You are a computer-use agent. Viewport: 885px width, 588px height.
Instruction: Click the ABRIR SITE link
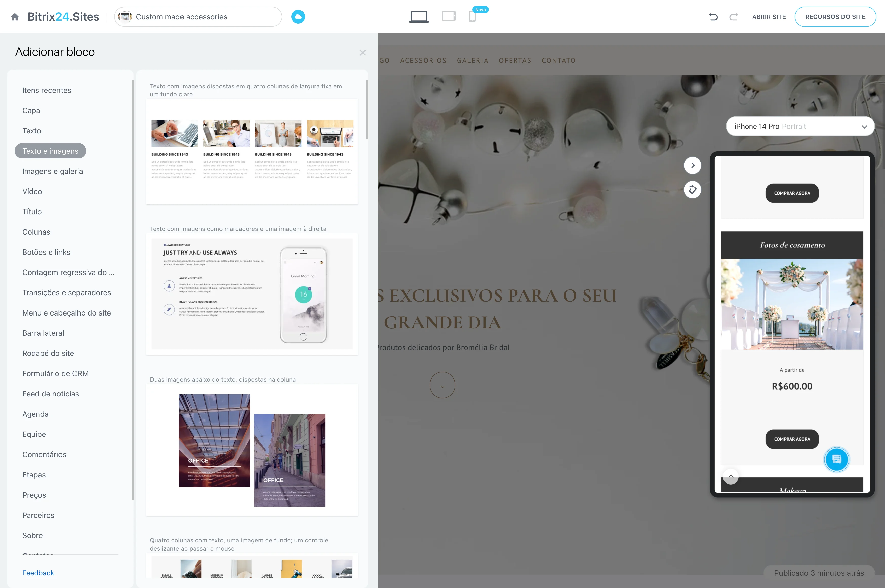[x=769, y=17]
